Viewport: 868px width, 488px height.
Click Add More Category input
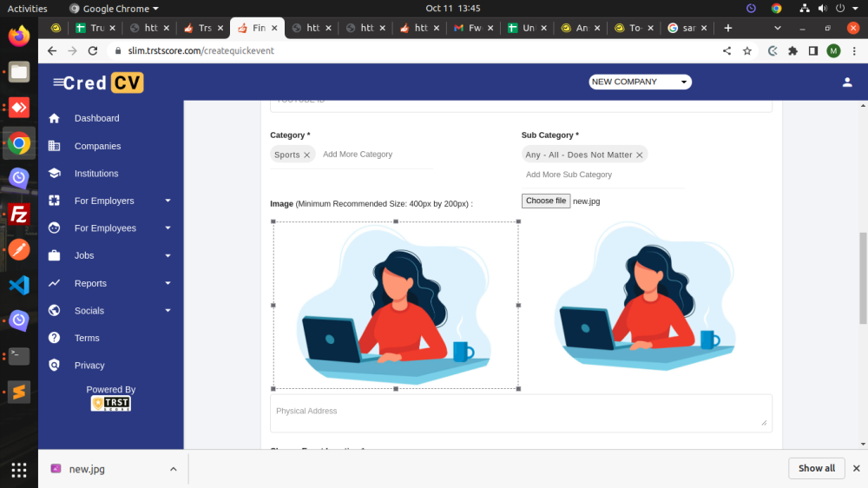(377, 155)
